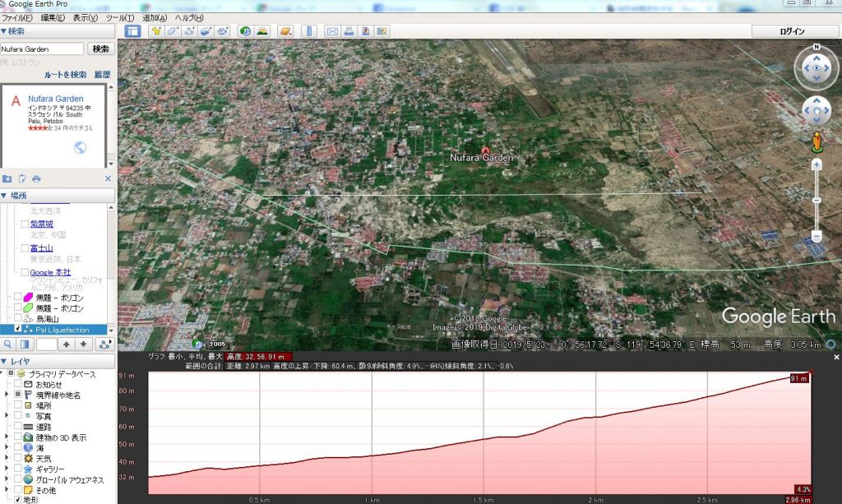Toggle the sidebar visibility button
Viewport: 842px width, 504px height.
point(132,31)
